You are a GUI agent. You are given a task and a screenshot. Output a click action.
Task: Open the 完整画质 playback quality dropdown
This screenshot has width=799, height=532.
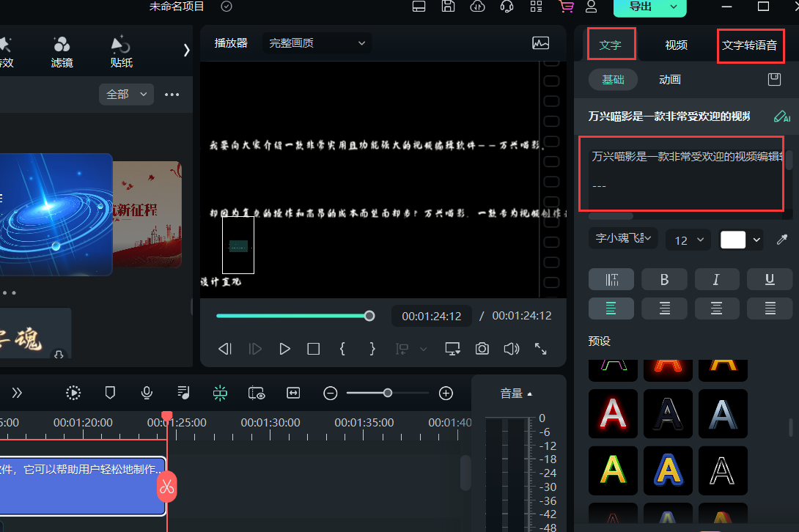pyautogui.click(x=317, y=43)
